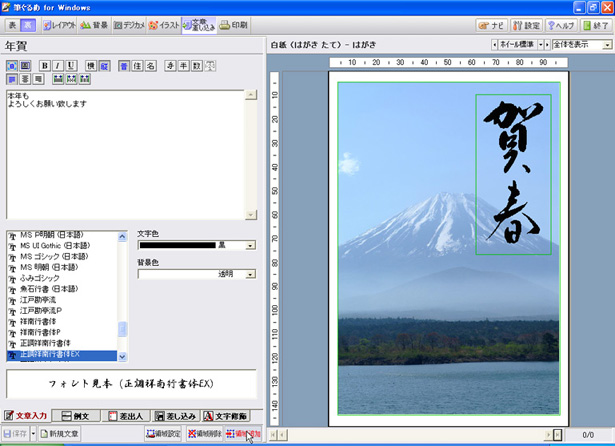This screenshot has width=615, height=446.
Task: Switch text to horizontal writing (横)
Action: pos(89,65)
